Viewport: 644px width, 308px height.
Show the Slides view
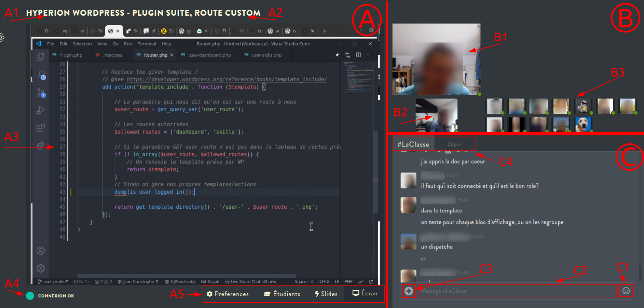pyautogui.click(x=326, y=294)
